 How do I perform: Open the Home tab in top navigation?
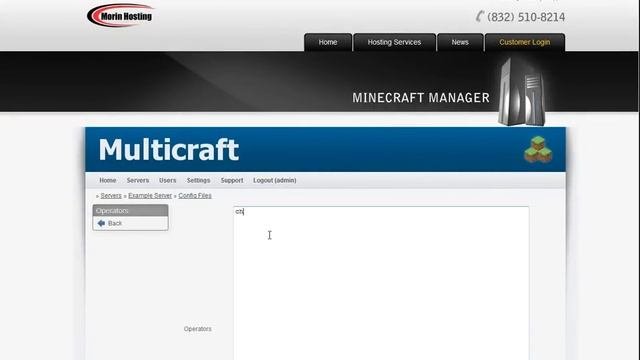click(328, 42)
